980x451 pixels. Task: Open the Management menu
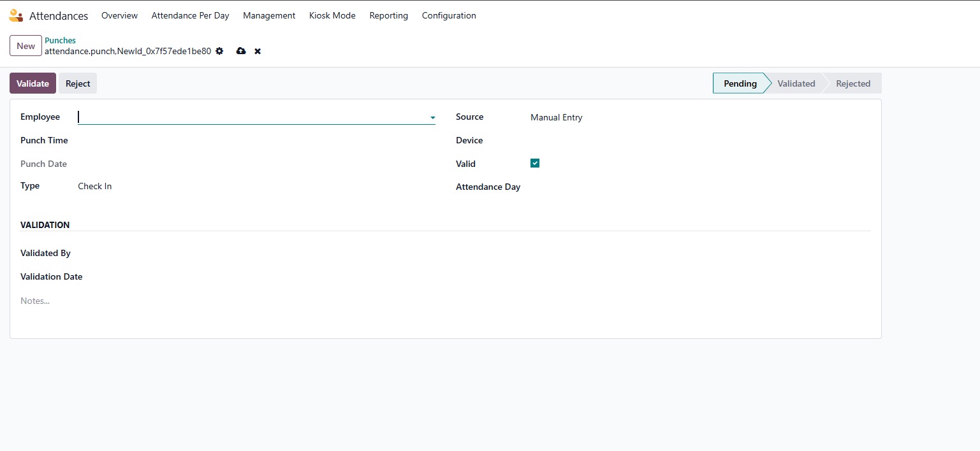(269, 15)
